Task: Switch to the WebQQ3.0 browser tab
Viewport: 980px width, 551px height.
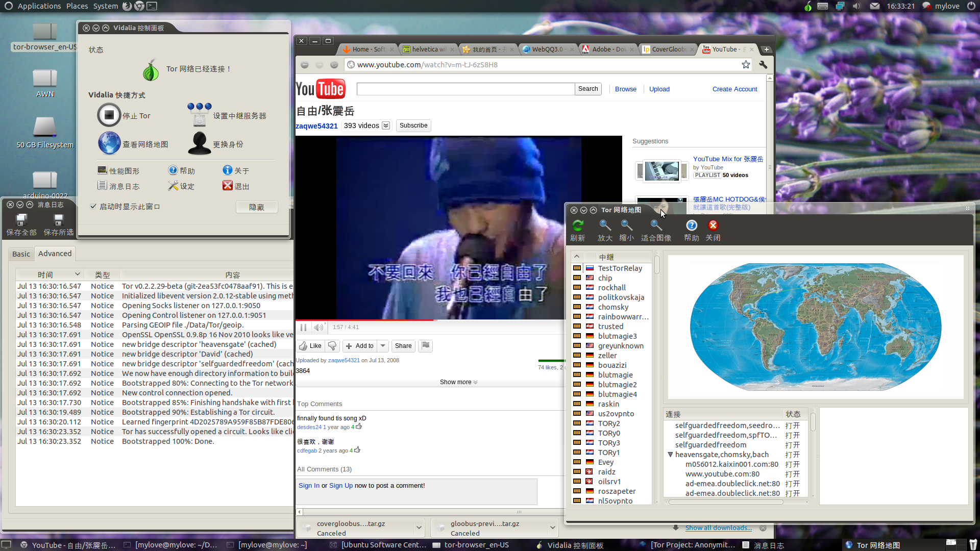Action: 548,49
